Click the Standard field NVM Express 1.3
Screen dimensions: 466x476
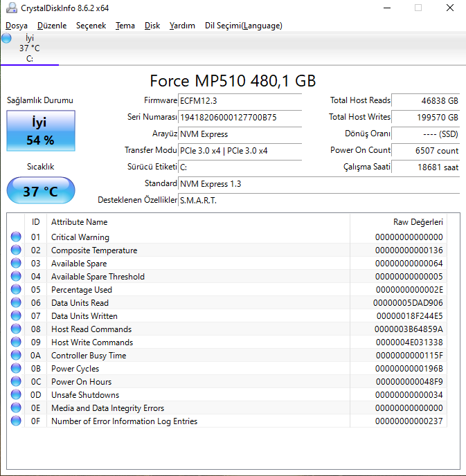coord(319,183)
